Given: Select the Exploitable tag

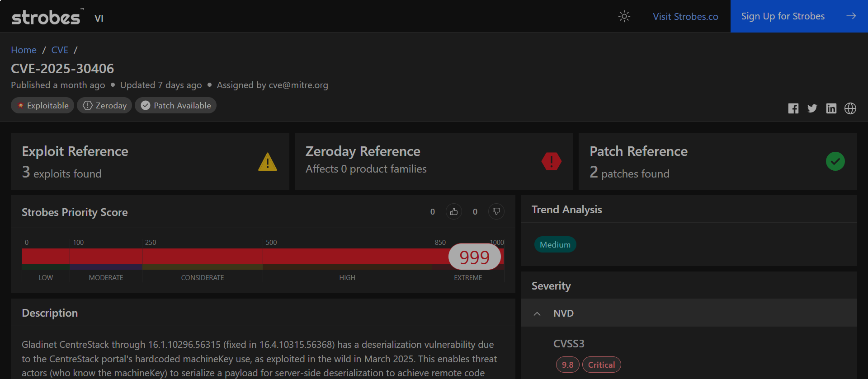Looking at the screenshot, I should coord(42,105).
